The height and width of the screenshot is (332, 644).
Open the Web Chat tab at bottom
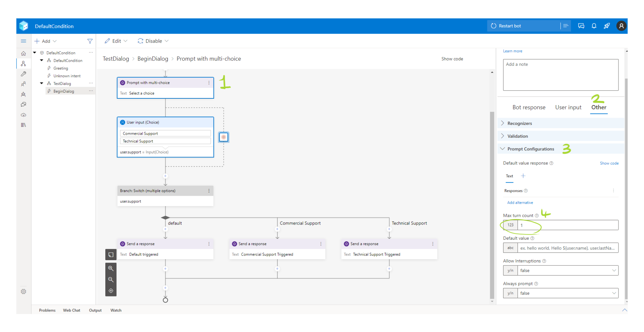pos(71,310)
